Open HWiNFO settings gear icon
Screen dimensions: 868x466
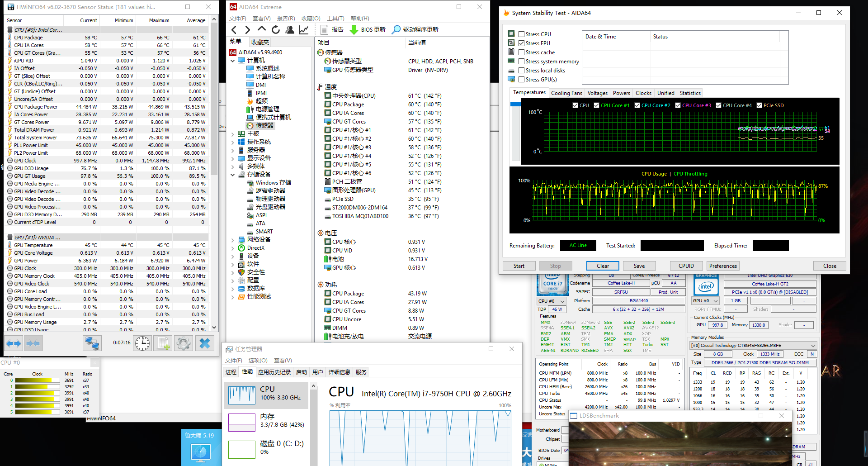pos(184,343)
